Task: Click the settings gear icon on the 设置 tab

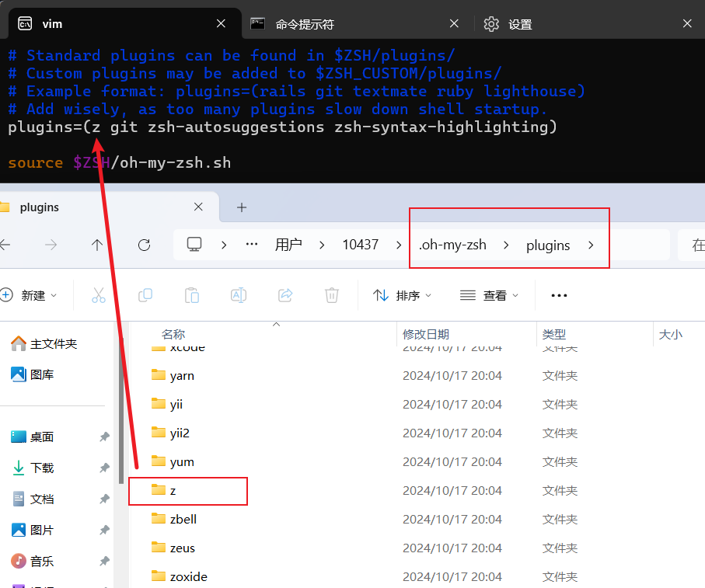Action: (x=491, y=24)
